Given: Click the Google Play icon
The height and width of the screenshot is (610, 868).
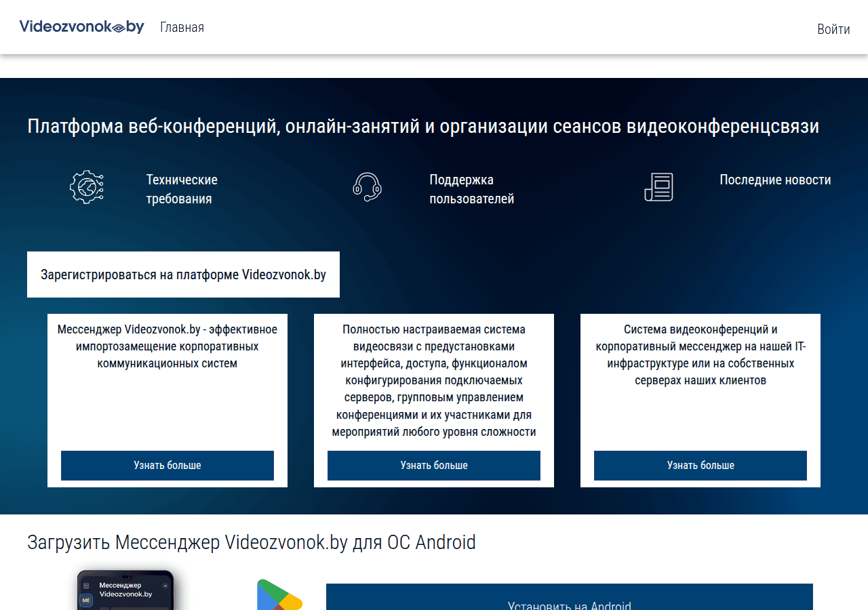Looking at the screenshot, I should click(x=279, y=595).
